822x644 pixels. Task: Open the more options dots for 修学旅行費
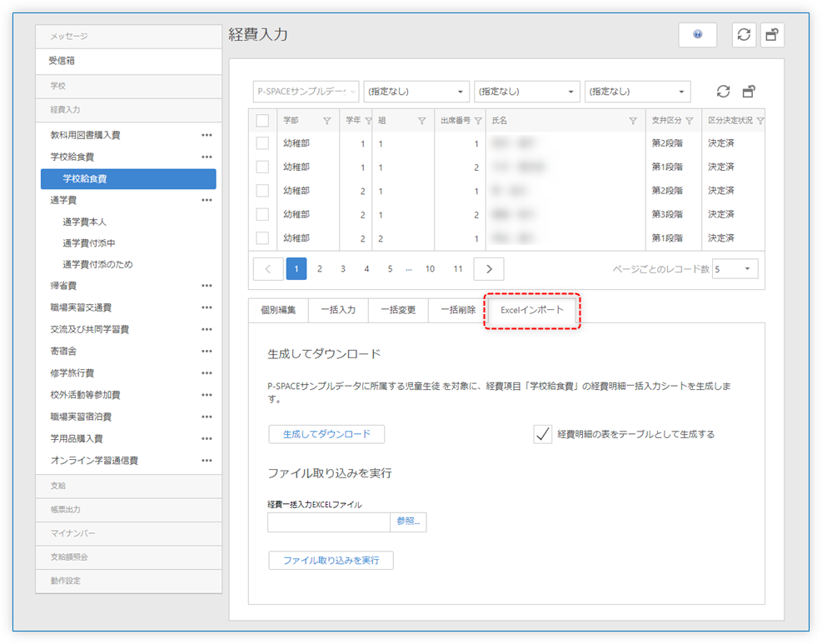point(207,373)
